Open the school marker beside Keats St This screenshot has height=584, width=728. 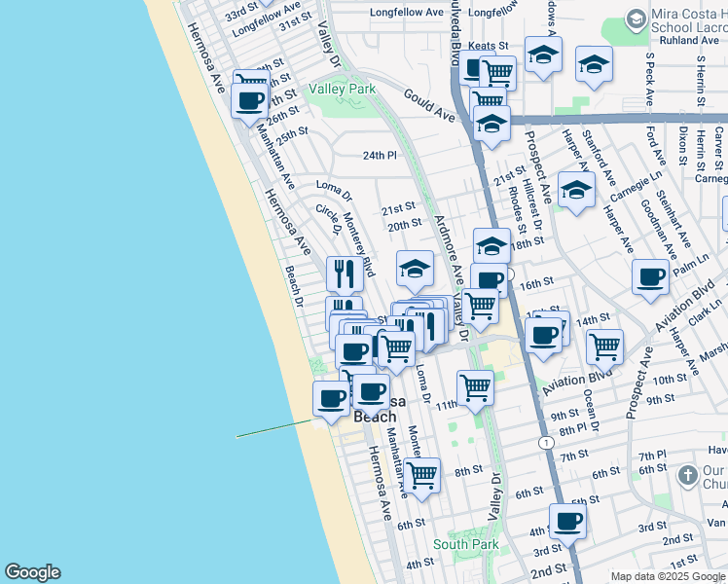tap(543, 55)
